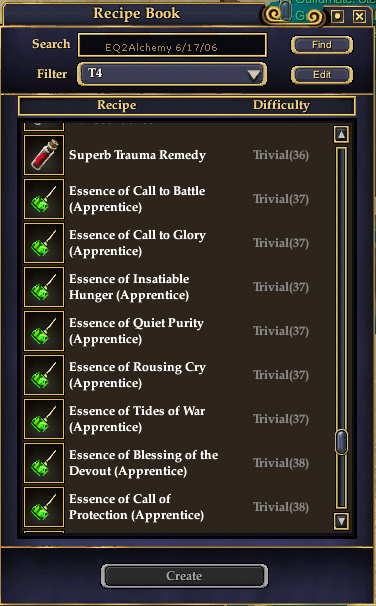
Task: Click the Essence of Call of Protection icon
Action: [x=44, y=507]
